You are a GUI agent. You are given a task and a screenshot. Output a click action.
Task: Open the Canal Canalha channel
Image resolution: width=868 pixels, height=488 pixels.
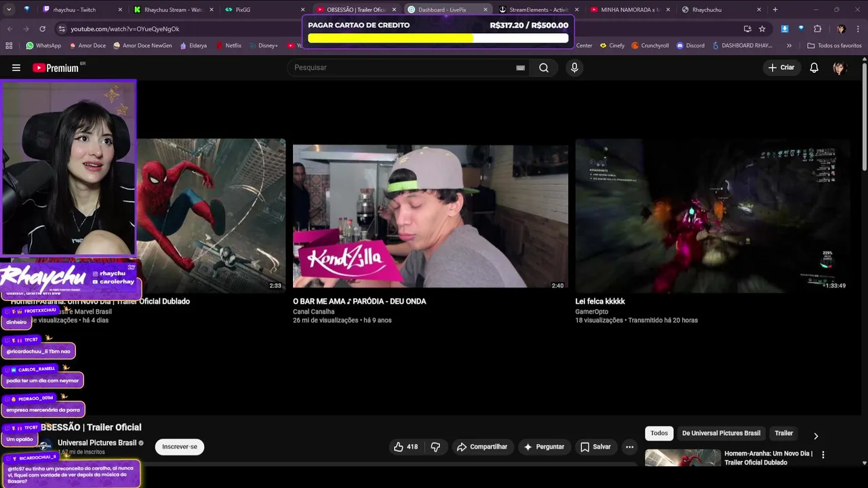coord(314,312)
